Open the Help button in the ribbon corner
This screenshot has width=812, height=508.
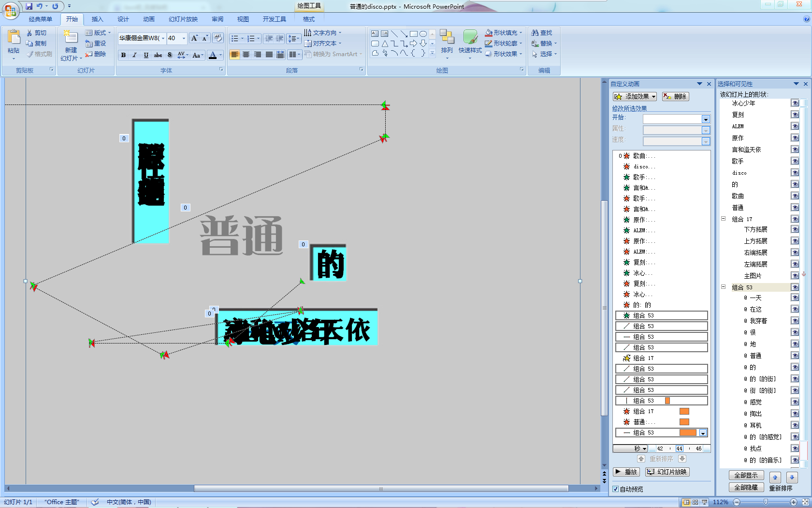point(806,19)
